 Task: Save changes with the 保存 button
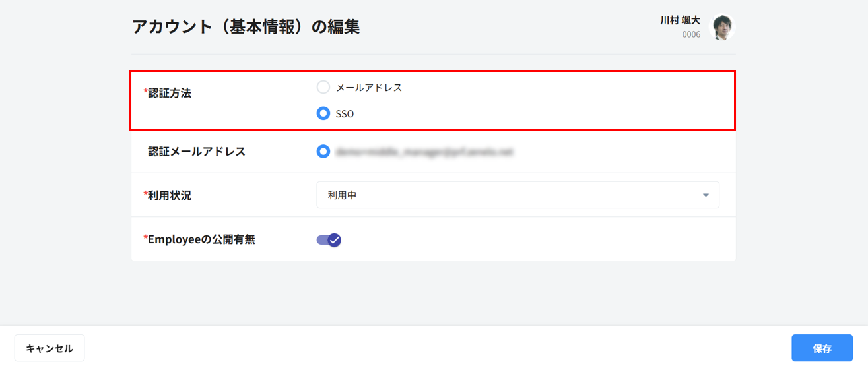click(822, 348)
